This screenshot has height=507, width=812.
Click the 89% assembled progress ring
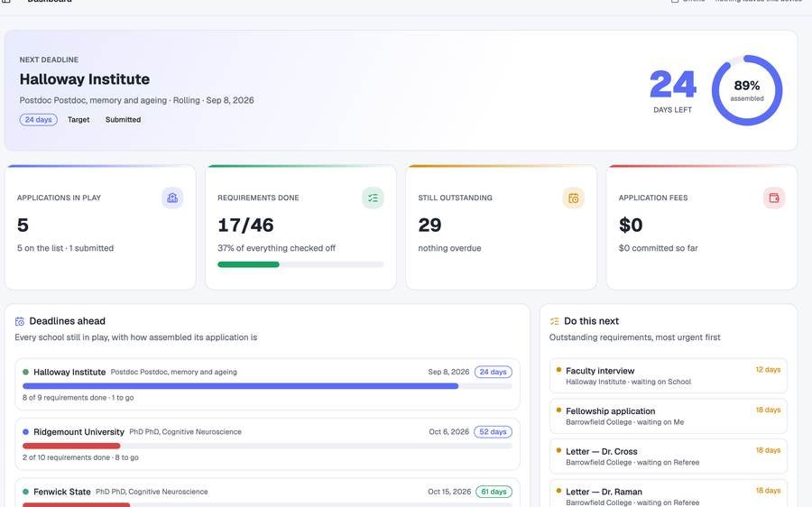pos(747,90)
